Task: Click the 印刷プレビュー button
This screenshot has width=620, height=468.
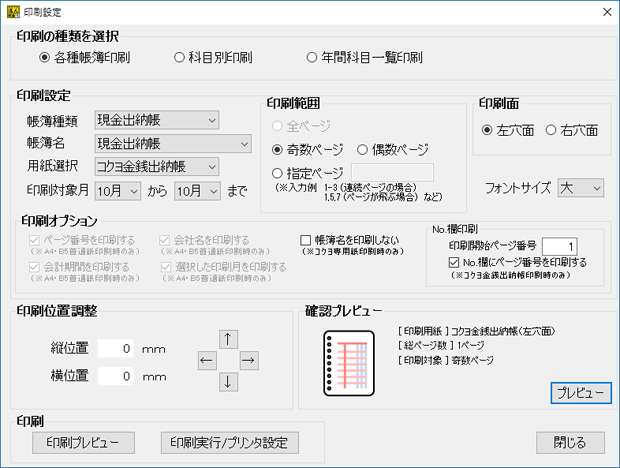Action: (x=82, y=443)
